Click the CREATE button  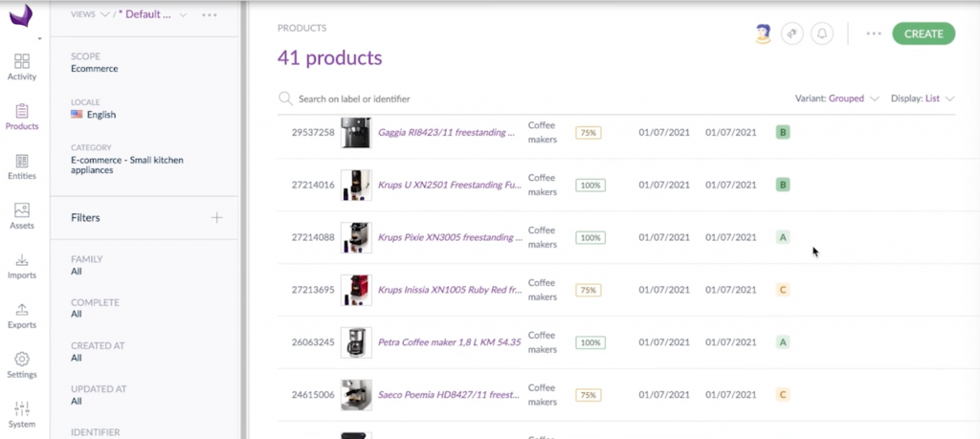pyautogui.click(x=924, y=33)
